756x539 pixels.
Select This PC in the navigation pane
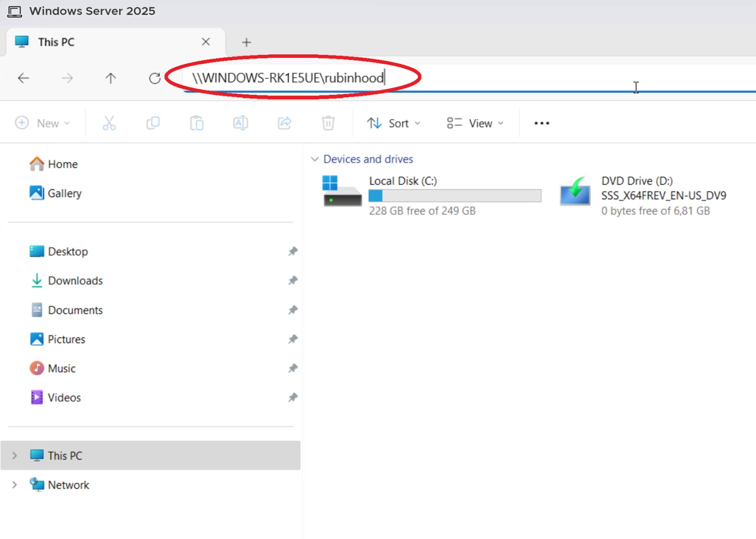[150, 455]
